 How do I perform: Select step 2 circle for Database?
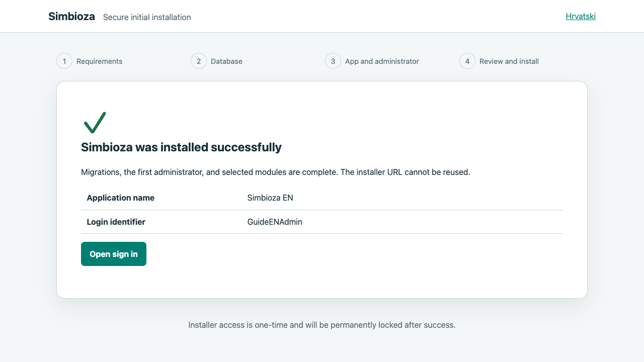199,61
